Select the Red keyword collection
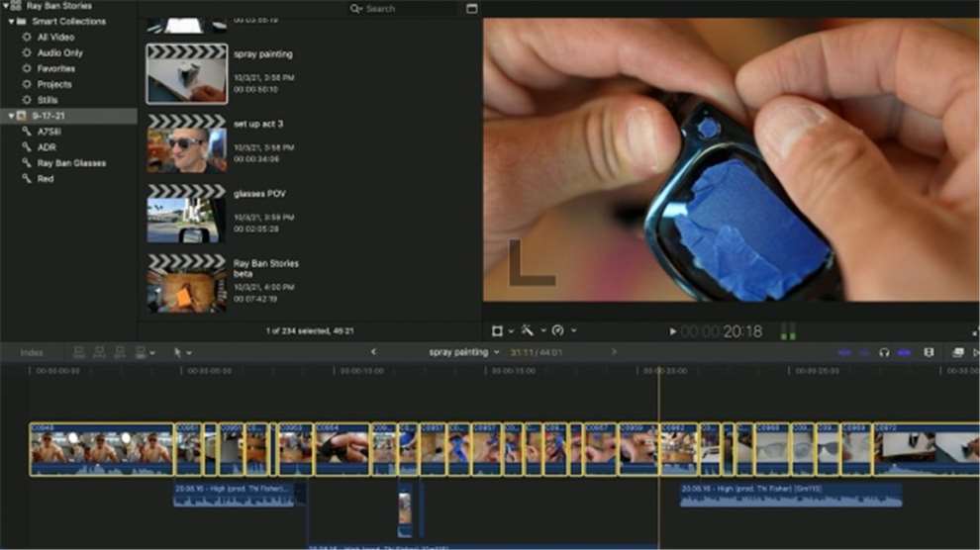 coord(45,178)
